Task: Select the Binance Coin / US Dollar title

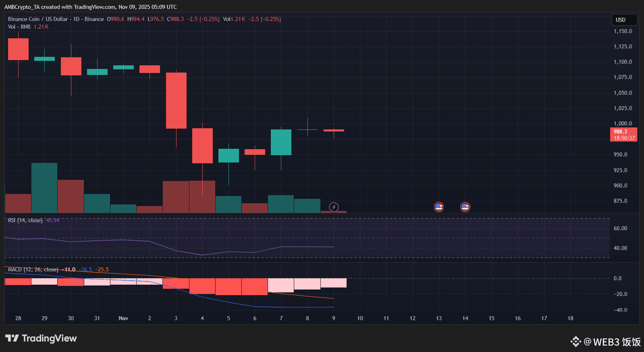Action: pyautogui.click(x=38, y=19)
